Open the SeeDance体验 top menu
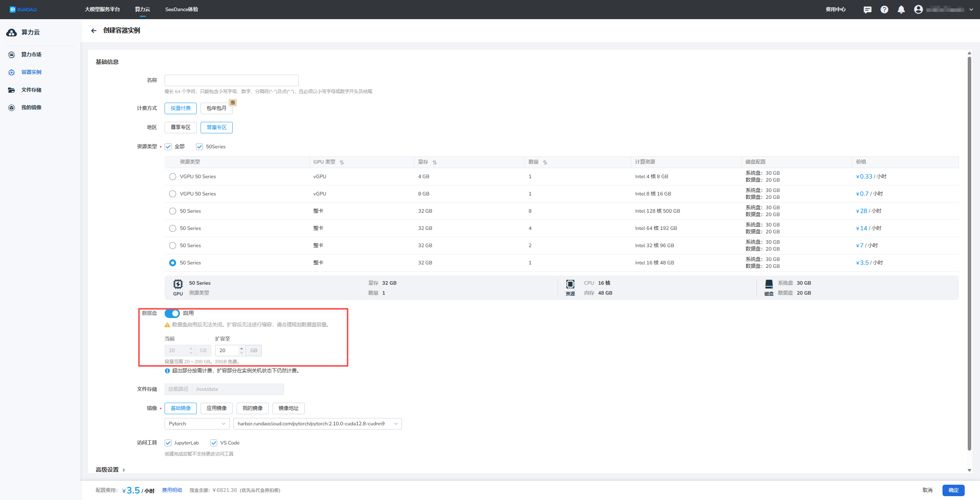This screenshot has width=980, height=500. tap(181, 10)
